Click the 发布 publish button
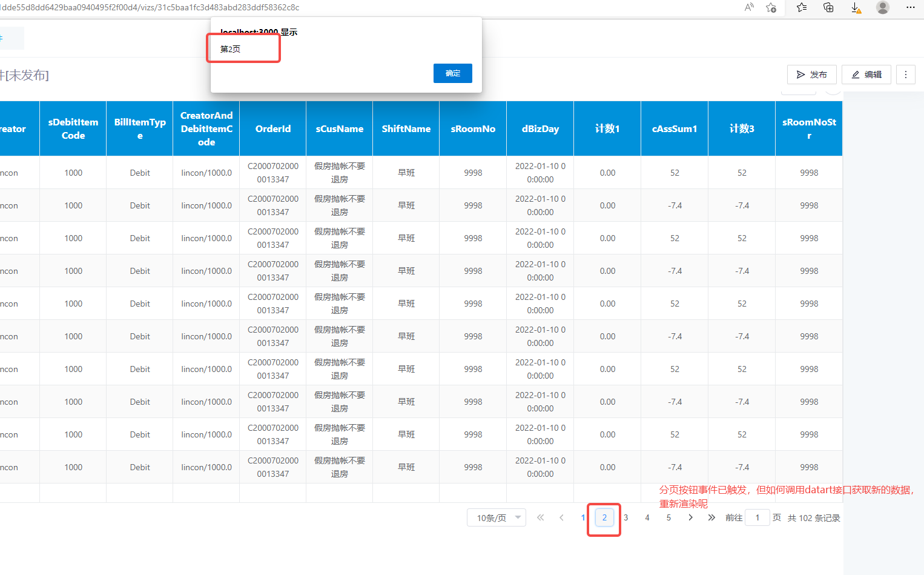Viewport: 924px width, 575px height. [812, 75]
